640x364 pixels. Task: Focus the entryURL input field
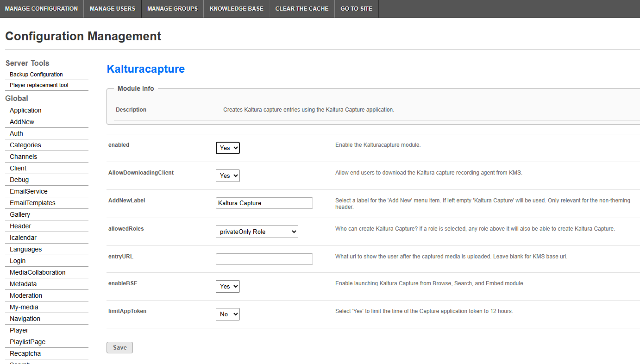(264, 259)
